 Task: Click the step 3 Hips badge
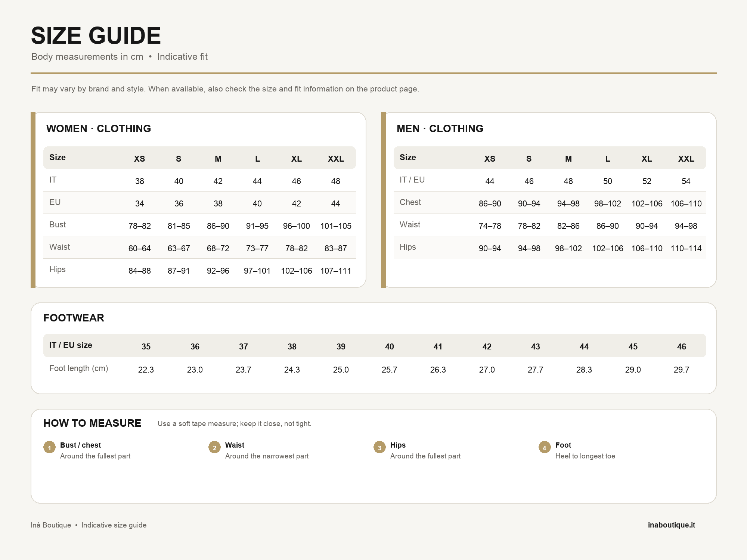pyautogui.click(x=379, y=447)
